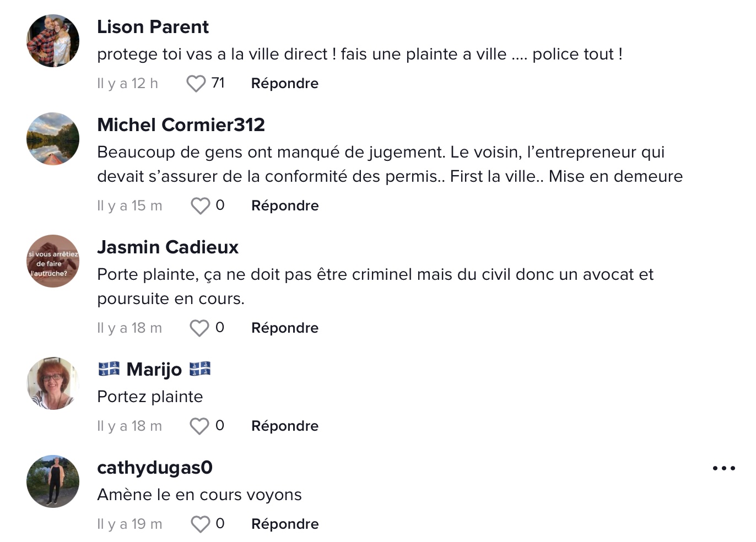View Jasmin Cadieux's profile avatar
The height and width of the screenshot is (542, 756).
(x=53, y=261)
